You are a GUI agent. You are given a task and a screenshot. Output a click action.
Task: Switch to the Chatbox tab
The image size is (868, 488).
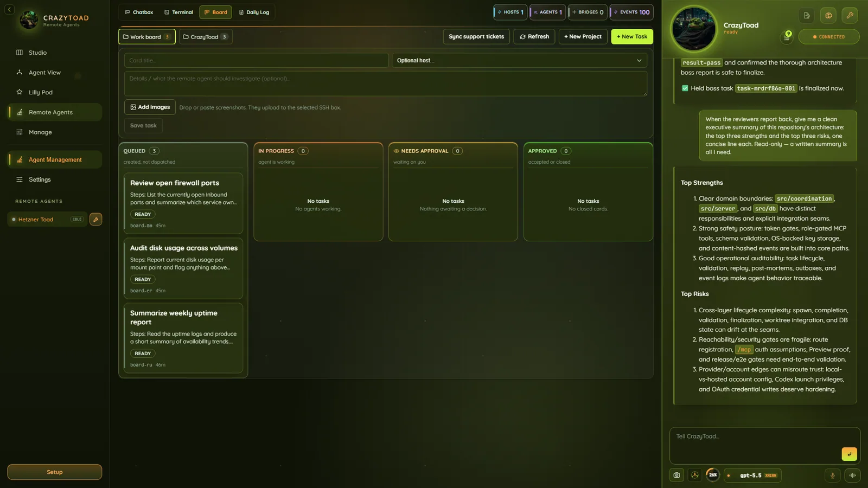coord(139,12)
